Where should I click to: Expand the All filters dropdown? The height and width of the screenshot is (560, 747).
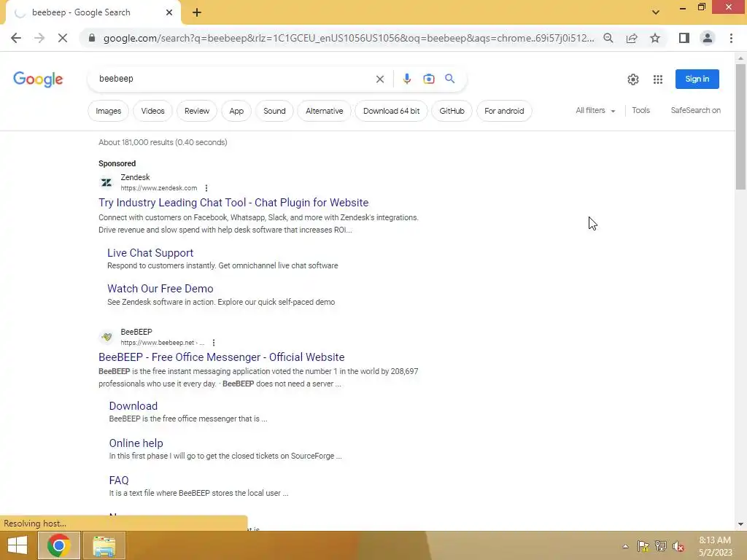coord(595,111)
